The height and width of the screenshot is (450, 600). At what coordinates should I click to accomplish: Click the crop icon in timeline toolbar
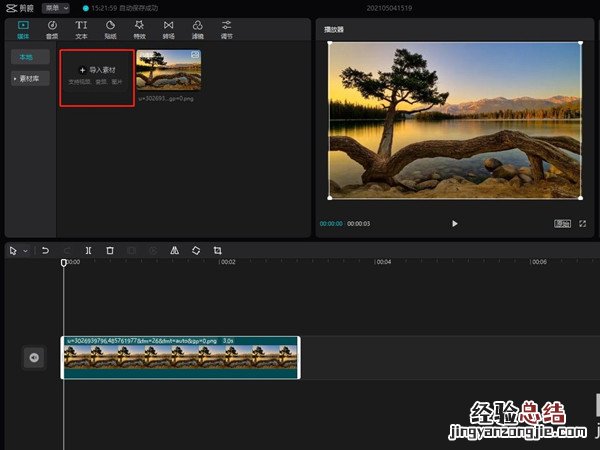coord(217,250)
